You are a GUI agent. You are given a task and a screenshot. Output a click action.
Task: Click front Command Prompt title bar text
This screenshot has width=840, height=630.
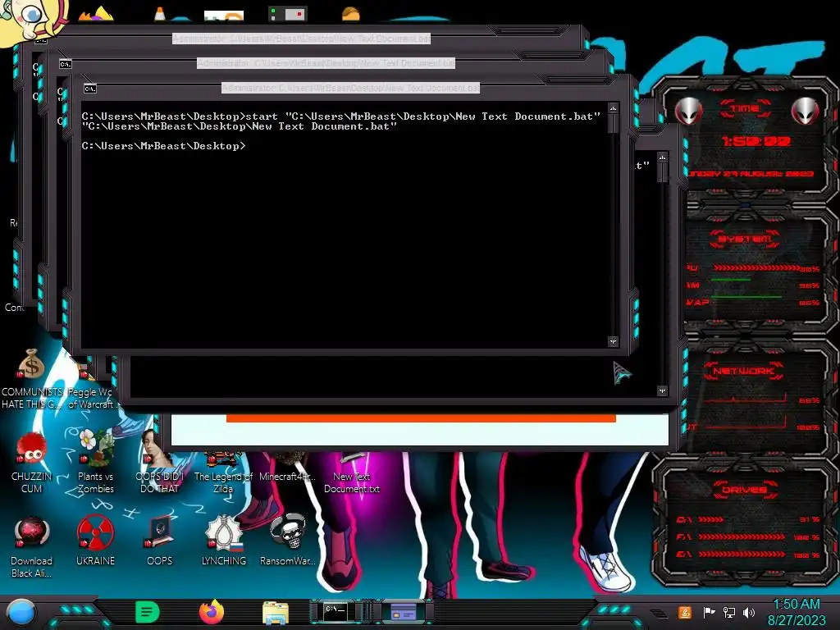(351, 88)
